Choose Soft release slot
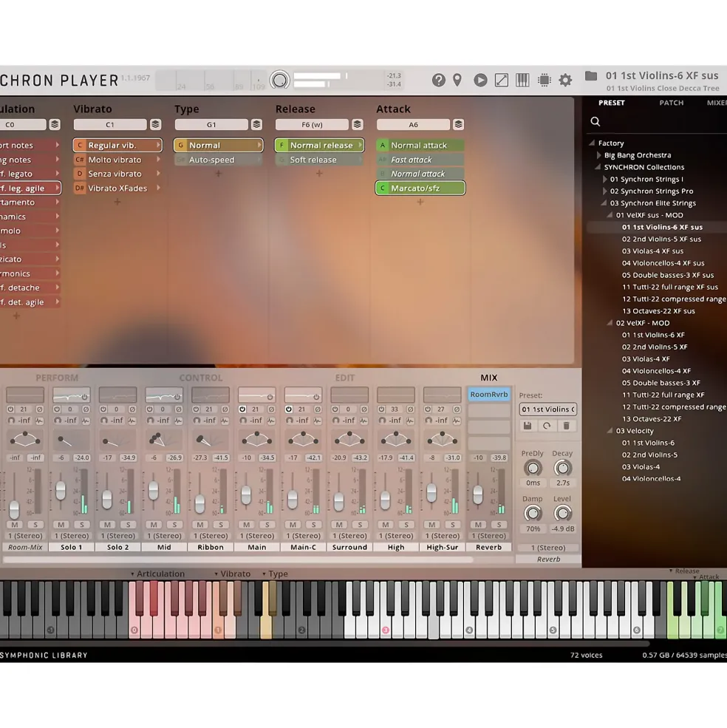Viewport: 727px width, 728px height. click(319, 160)
